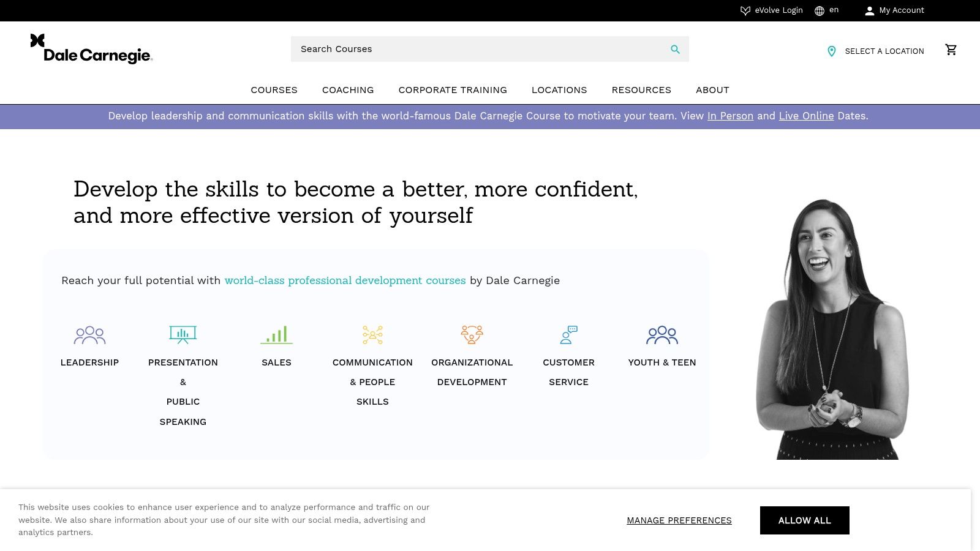Open the Courses navigation menu
Viewport: 980px width, 551px height.
[274, 90]
